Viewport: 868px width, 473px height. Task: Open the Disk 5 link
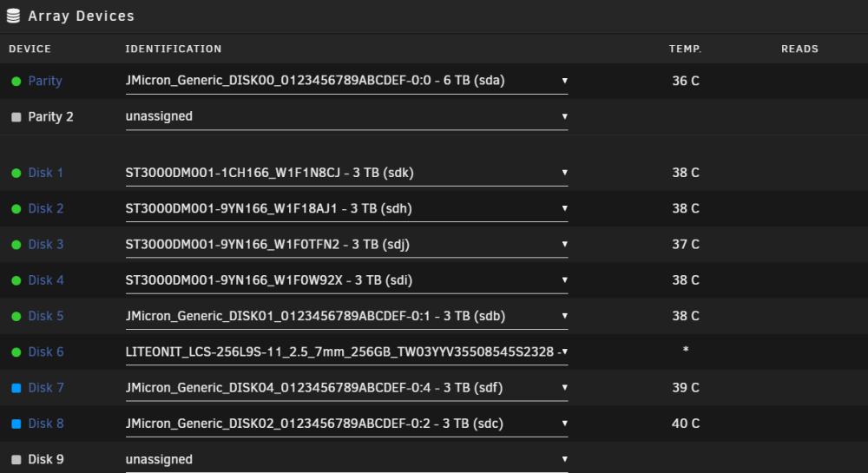point(46,316)
